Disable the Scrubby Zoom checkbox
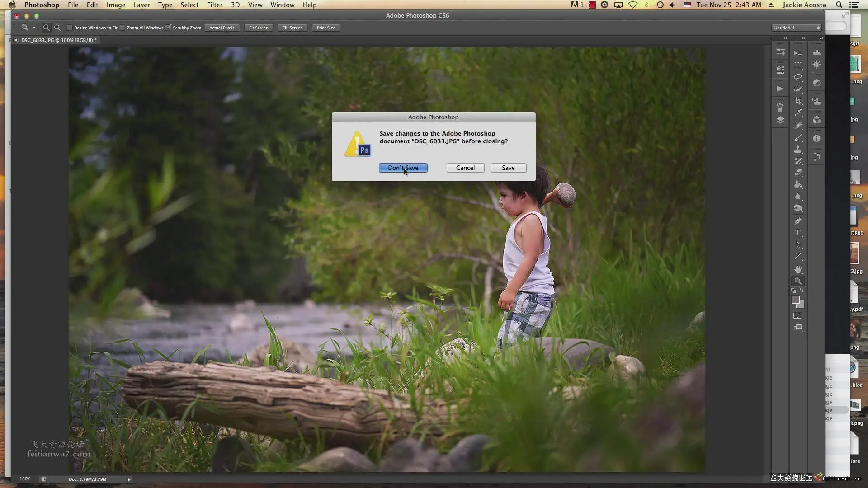 (169, 28)
